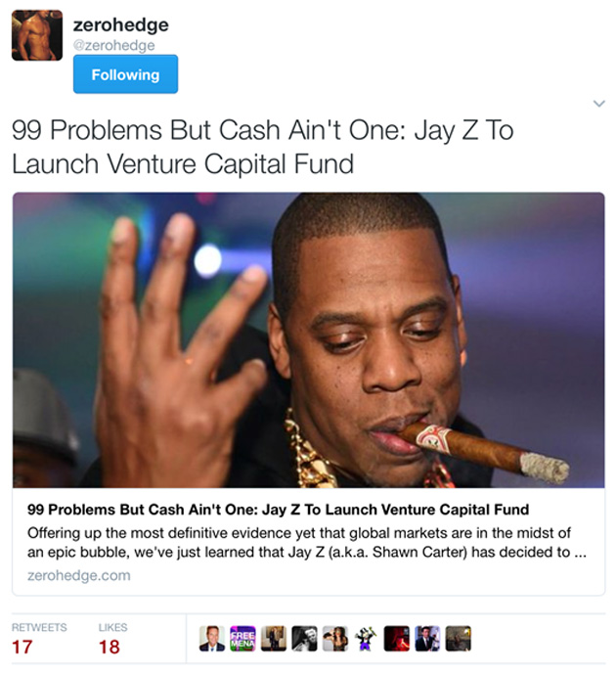
Task: Click the article description about an epic bubble
Action: tap(306, 543)
